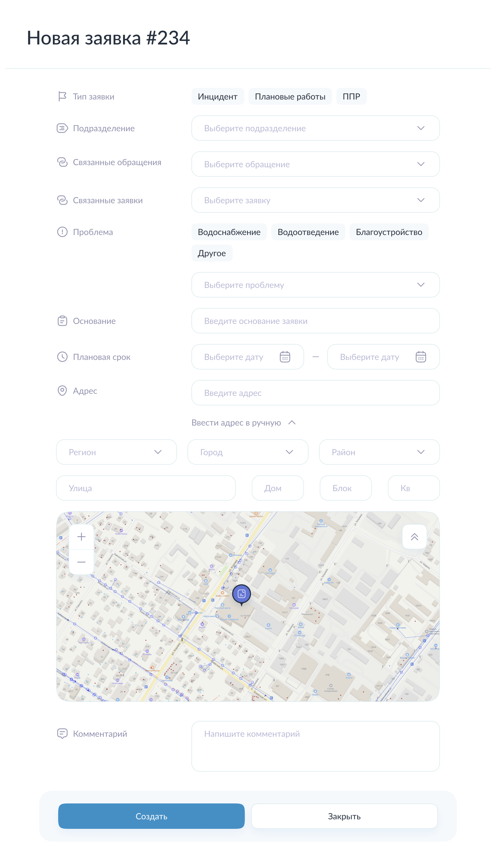Open calendar for start date field
Viewport: 496px width, 868px height.
point(285,357)
